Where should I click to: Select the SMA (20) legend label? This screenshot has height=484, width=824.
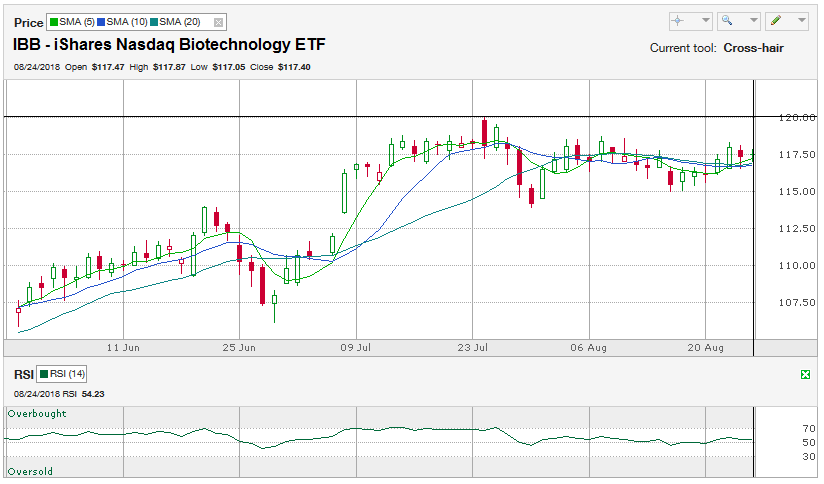[x=180, y=22]
